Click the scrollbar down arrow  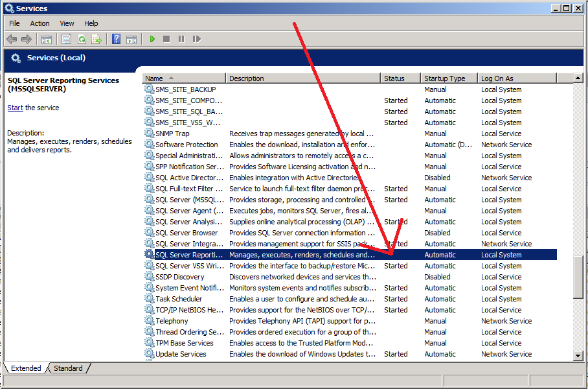578,355
